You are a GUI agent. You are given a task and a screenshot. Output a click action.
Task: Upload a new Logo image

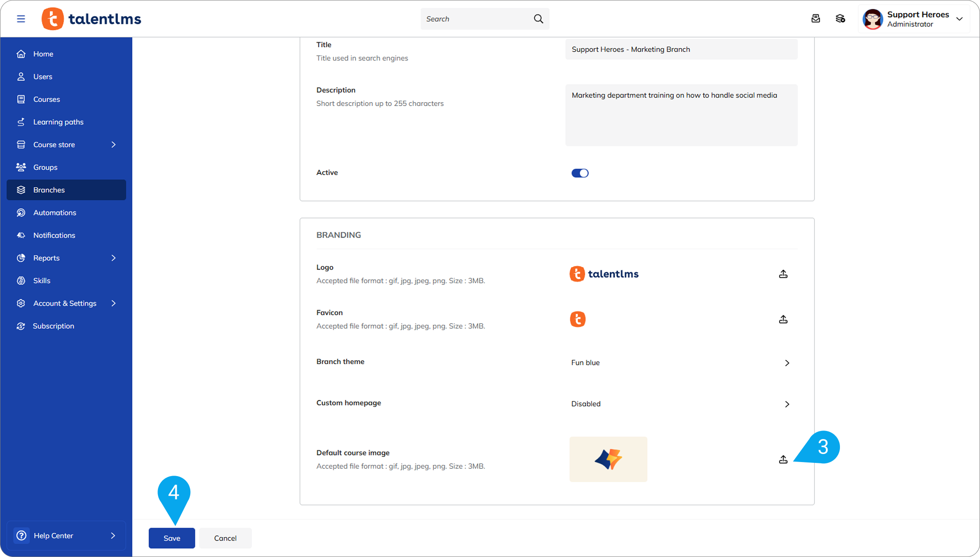tap(783, 274)
